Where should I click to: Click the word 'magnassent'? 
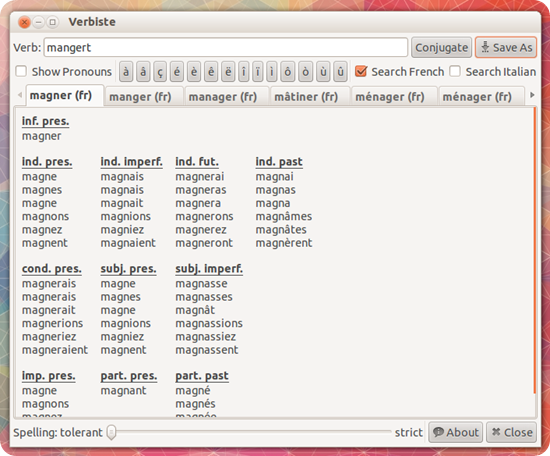pyautogui.click(x=207, y=350)
